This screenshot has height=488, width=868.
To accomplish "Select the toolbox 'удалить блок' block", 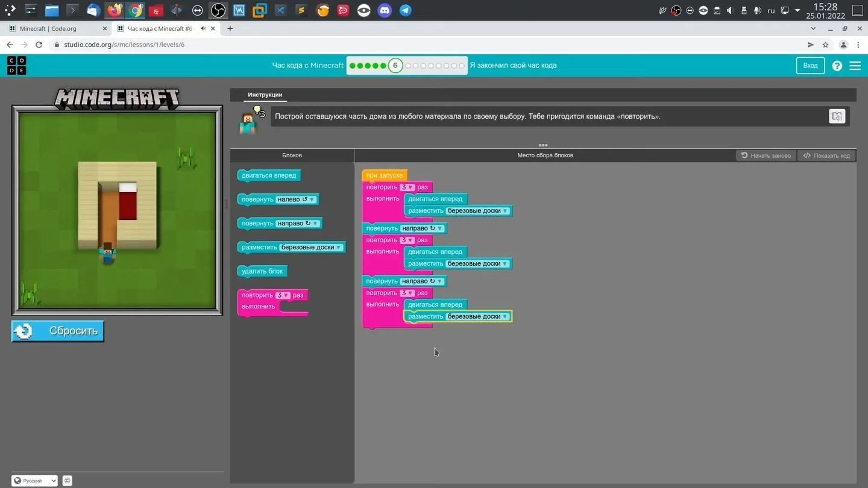I will click(262, 271).
